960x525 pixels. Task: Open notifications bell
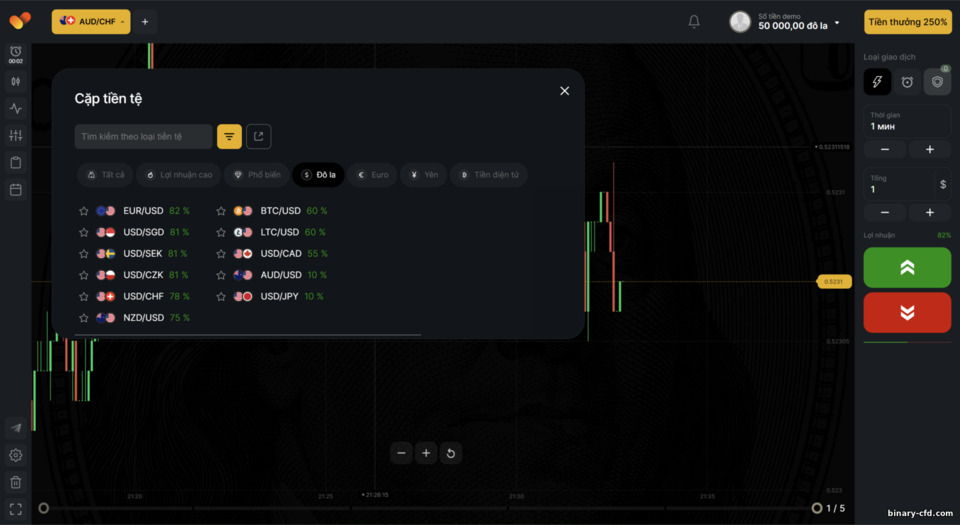(x=694, y=21)
